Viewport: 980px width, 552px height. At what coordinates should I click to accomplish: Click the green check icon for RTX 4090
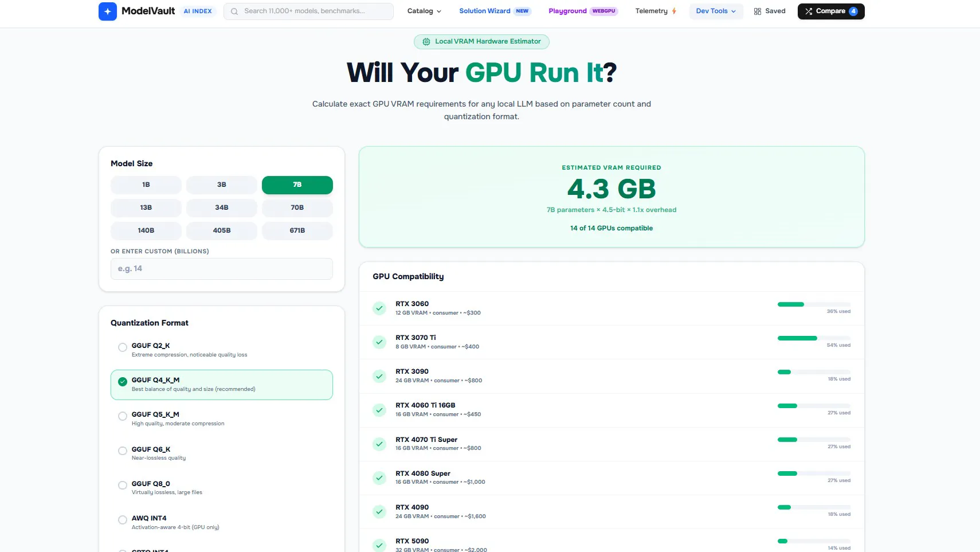(379, 511)
